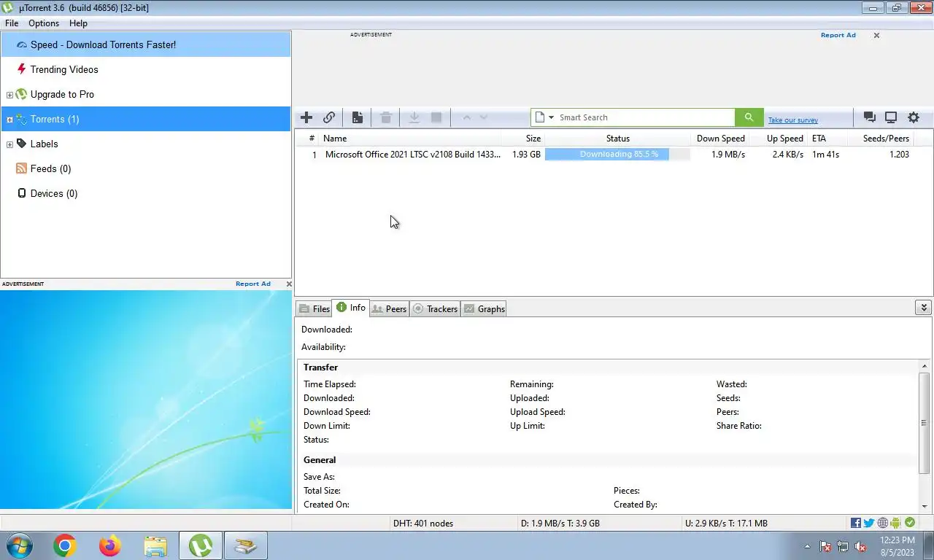Image resolution: width=934 pixels, height=560 pixels.
Task: Click the download speed D: 1.9 MB/s status
Action: [x=560, y=523]
